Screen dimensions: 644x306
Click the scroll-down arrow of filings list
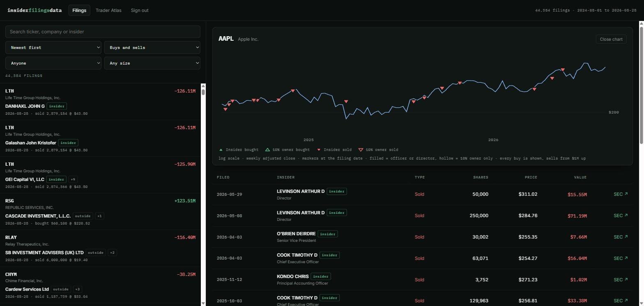[x=203, y=303]
